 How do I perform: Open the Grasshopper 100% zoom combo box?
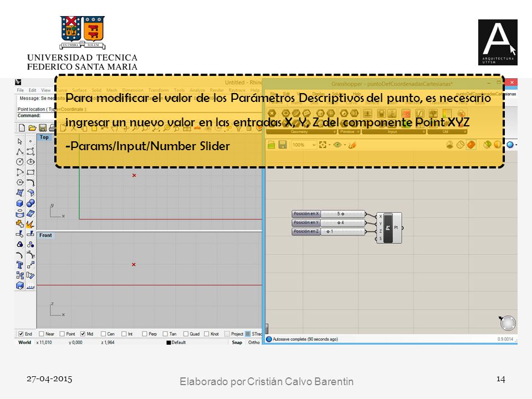[304, 145]
